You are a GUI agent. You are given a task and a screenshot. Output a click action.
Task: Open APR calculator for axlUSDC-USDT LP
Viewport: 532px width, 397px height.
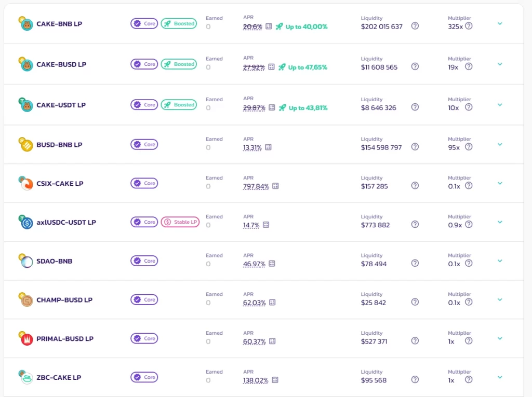coord(266,225)
